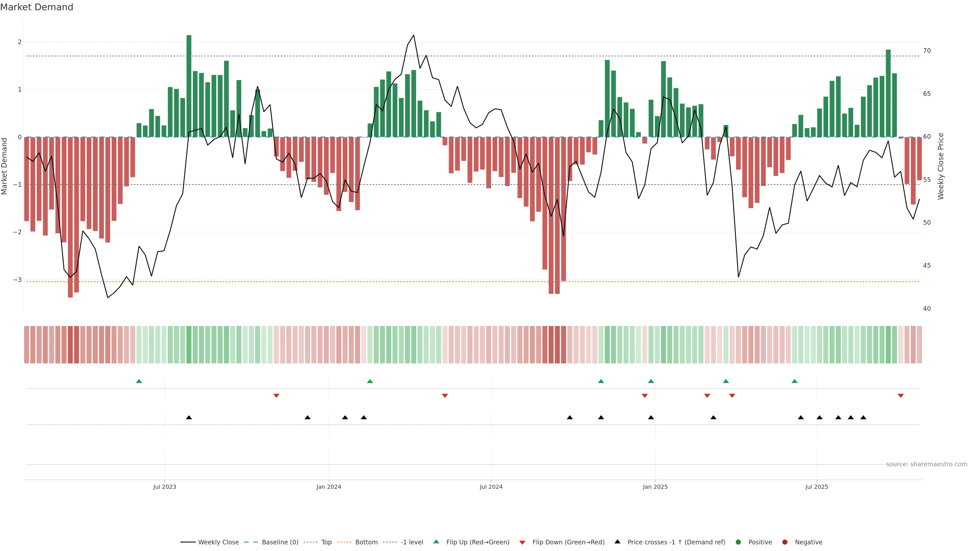
Task: Toggle the Top dotted line legend
Action: [x=326, y=542]
